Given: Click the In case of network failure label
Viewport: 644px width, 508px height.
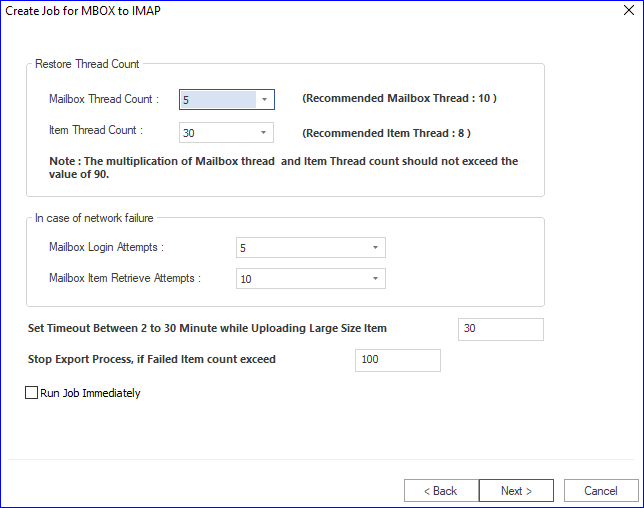Looking at the screenshot, I should [94, 218].
